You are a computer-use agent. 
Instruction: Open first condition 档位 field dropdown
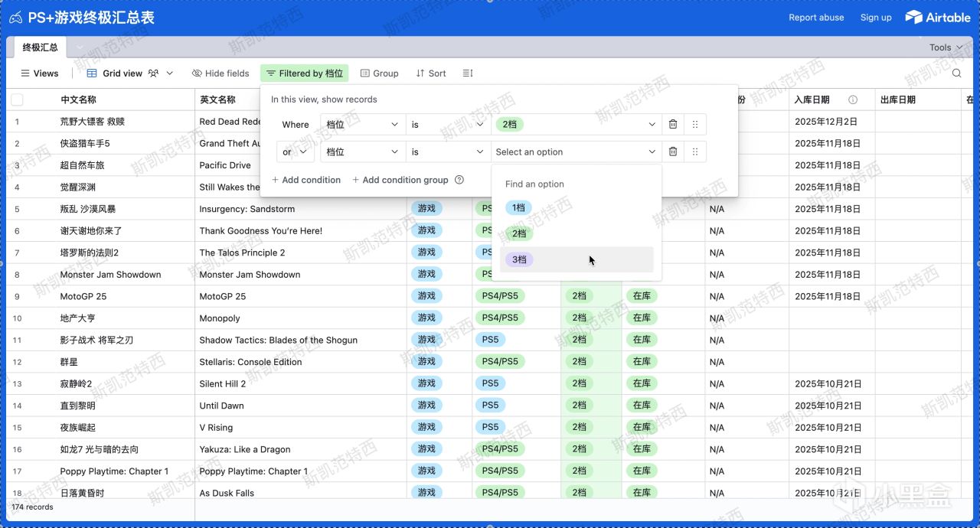pyautogui.click(x=363, y=124)
